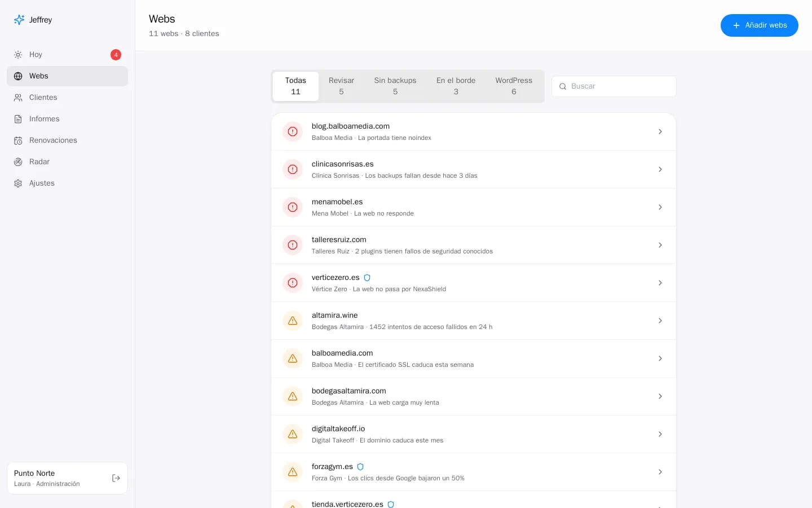Switch to the En el borde tab
812x508 pixels.
click(456, 86)
